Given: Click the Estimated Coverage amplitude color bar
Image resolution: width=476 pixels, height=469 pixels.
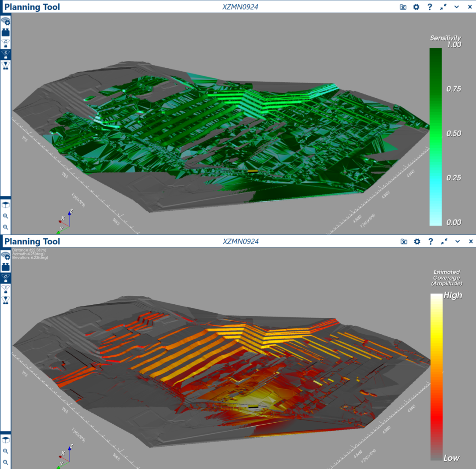Looking at the screenshot, I should click(x=436, y=377).
